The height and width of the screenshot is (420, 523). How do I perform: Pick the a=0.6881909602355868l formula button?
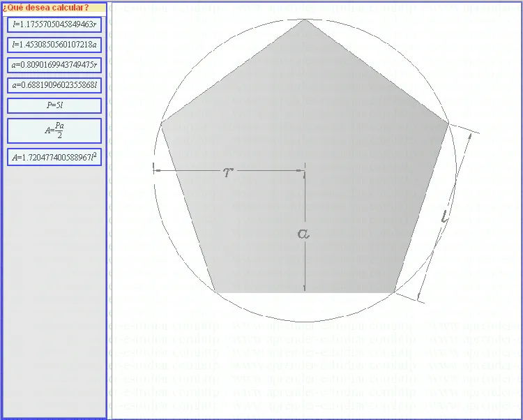tap(54, 85)
